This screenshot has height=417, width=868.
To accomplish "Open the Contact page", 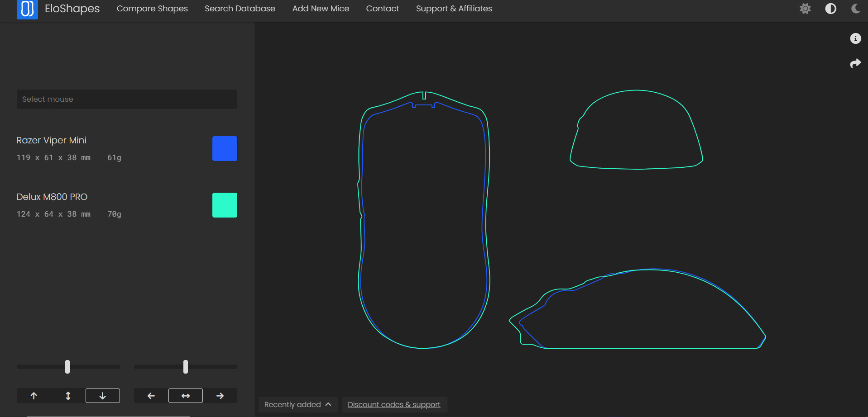I will [x=383, y=9].
